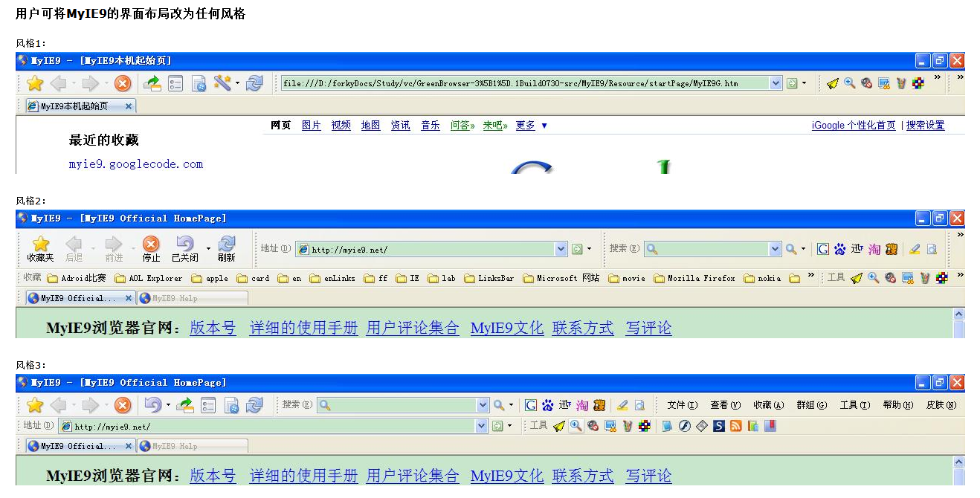Open the 皮肤(N) menu in 风格3
This screenshot has width=980, height=498.
coord(941,405)
